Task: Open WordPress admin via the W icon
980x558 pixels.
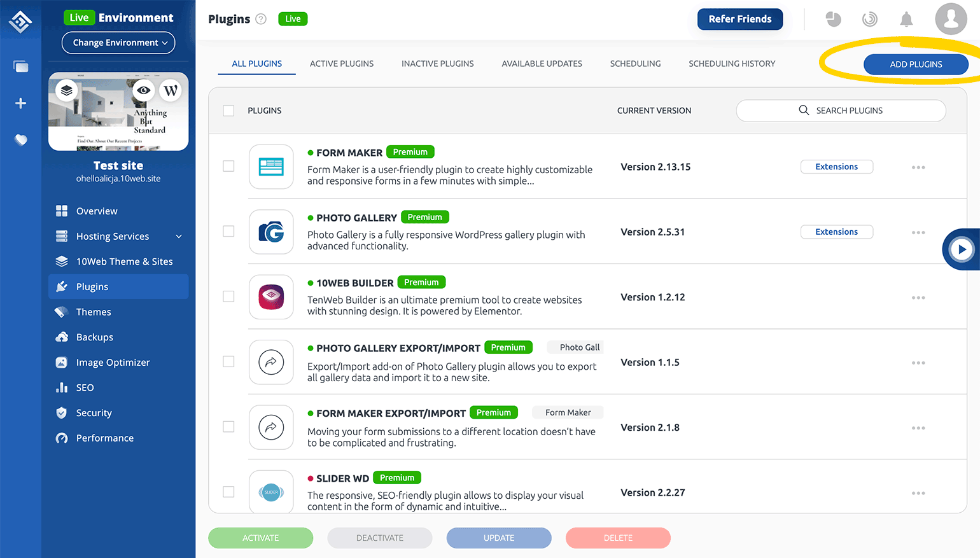Action: point(171,90)
